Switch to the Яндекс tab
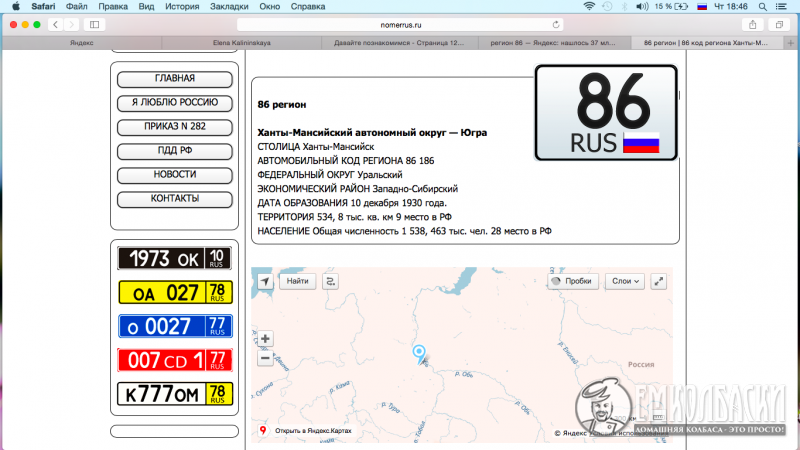 82,43
